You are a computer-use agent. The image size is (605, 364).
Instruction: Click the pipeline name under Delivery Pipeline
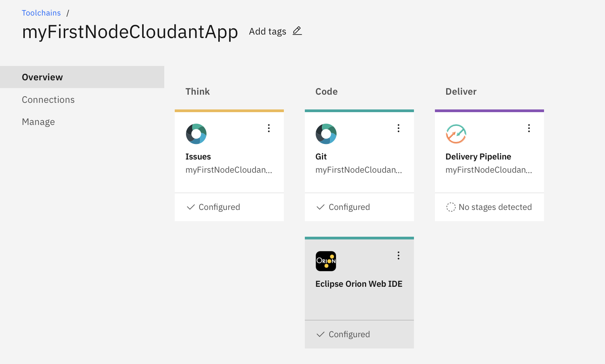489,170
